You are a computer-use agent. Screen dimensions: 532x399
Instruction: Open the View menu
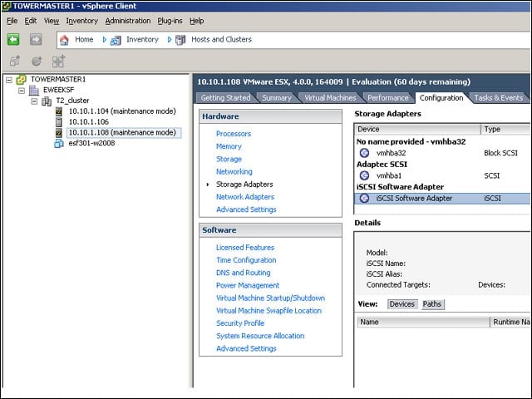coord(52,21)
